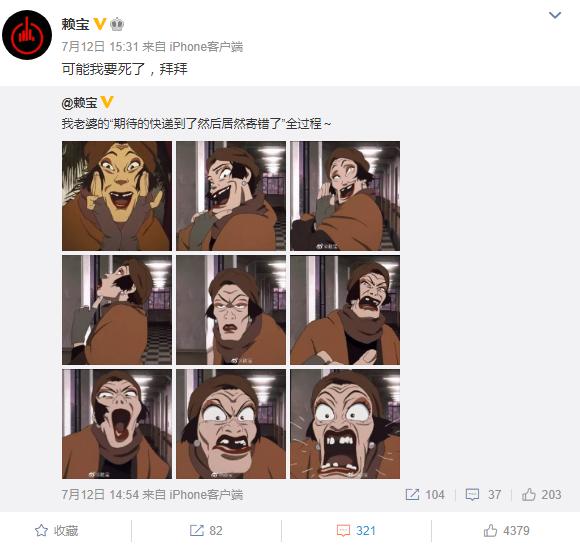Open the 321 comments section
Viewport: 580px width, 546px height.
pyautogui.click(x=356, y=530)
